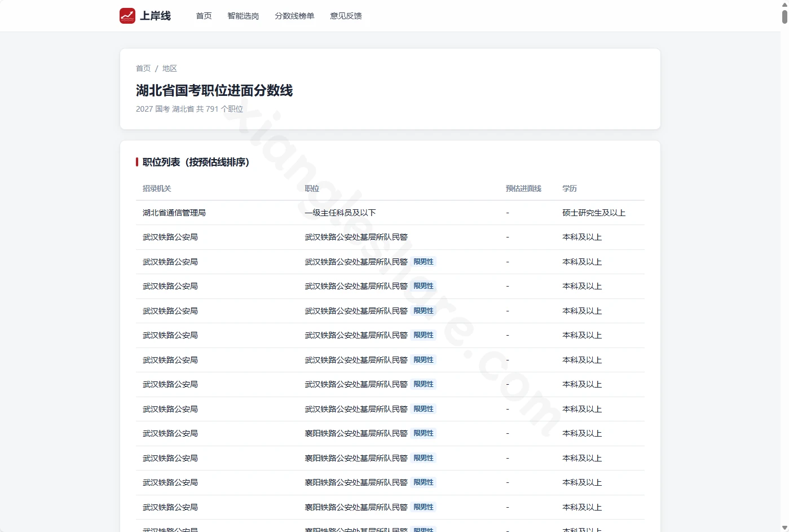
Task: Click the 硕士研究生及以上 education cell
Action: 594,213
